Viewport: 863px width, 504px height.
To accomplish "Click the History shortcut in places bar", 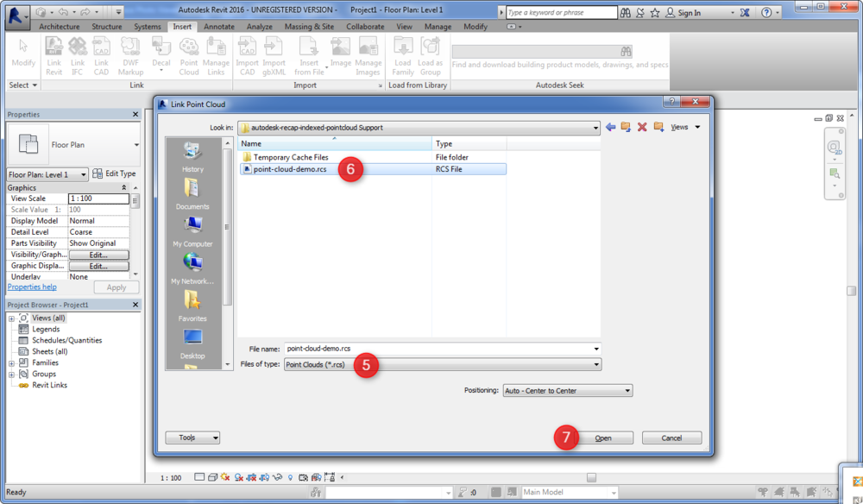I will tap(192, 157).
